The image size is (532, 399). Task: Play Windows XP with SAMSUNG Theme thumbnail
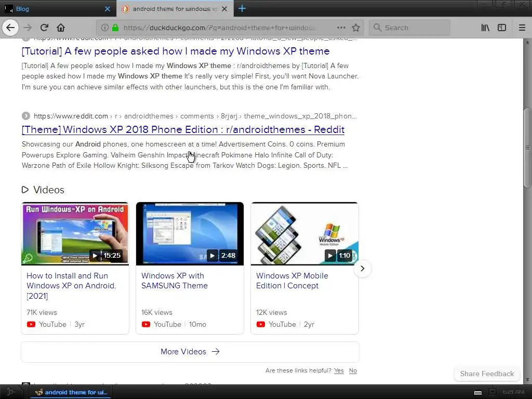(x=190, y=234)
